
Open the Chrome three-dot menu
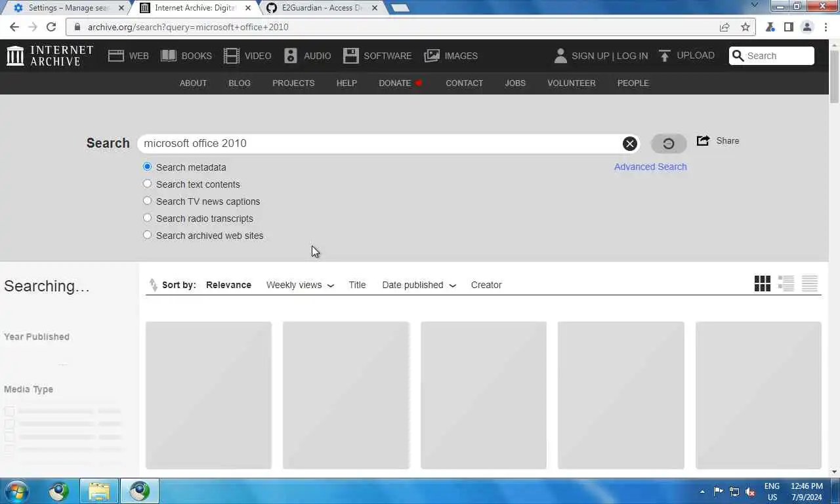tap(825, 27)
